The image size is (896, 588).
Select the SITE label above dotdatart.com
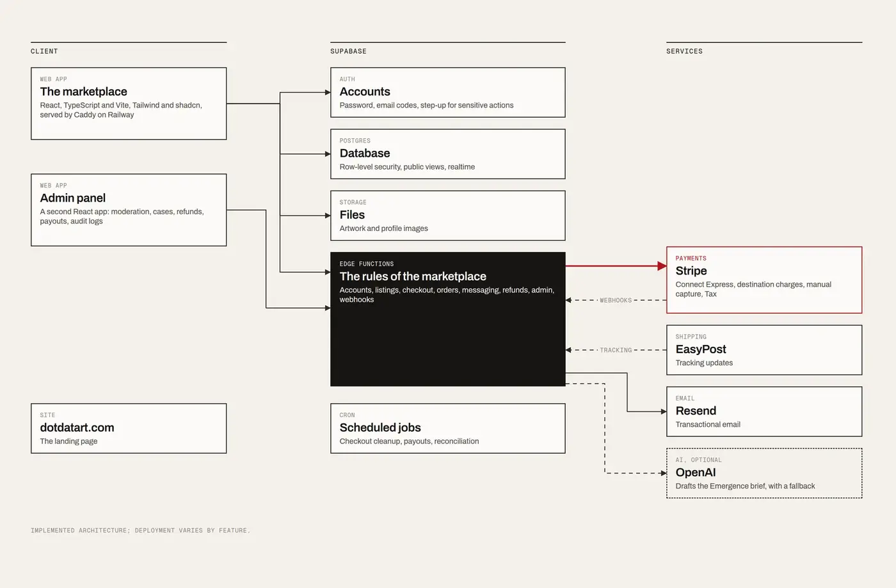pyautogui.click(x=47, y=415)
